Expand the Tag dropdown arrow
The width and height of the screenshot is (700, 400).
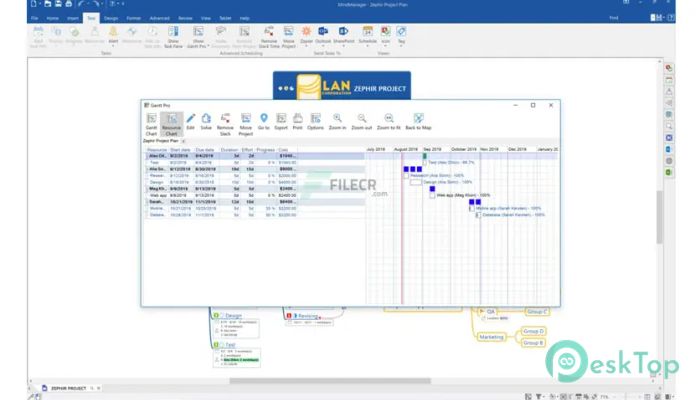coord(401,46)
